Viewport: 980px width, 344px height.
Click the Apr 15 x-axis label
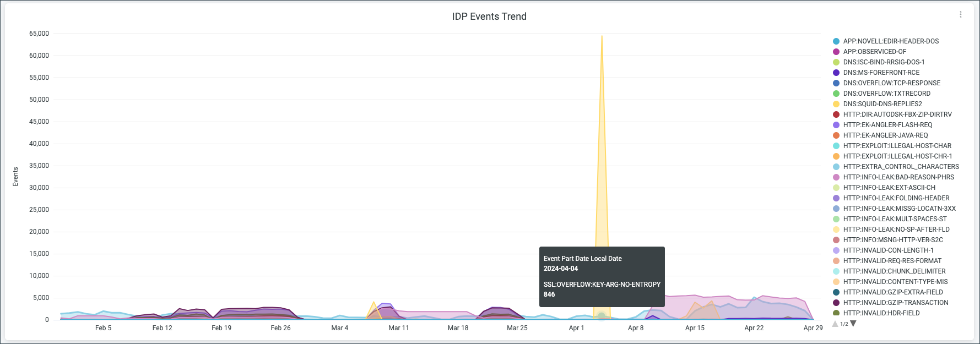tap(695, 328)
